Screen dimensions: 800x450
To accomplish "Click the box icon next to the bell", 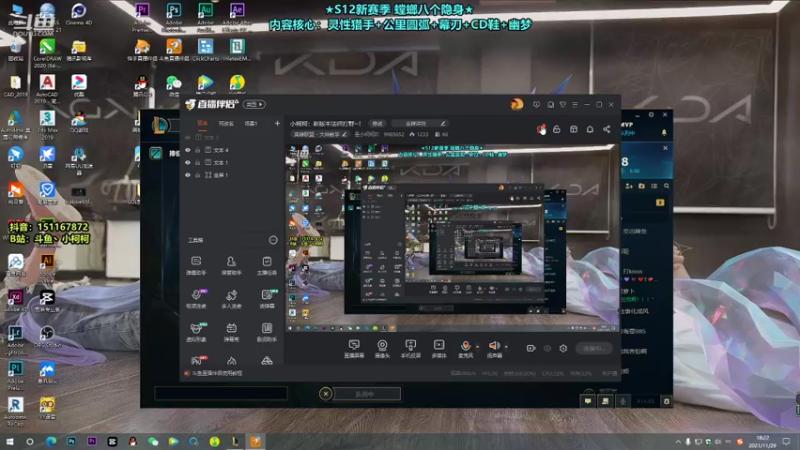I will pos(573,130).
